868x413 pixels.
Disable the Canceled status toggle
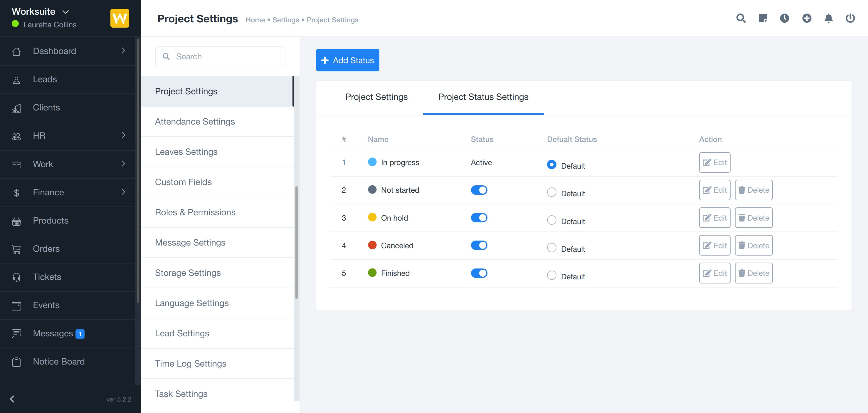click(479, 246)
